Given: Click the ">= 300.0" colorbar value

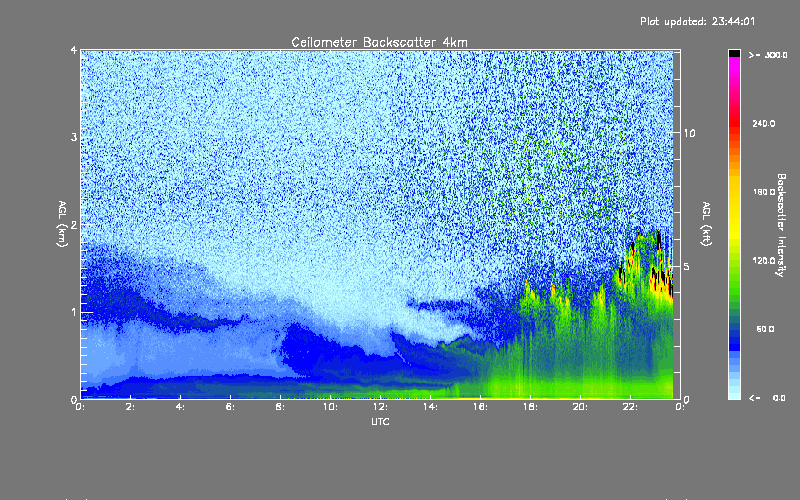Looking at the screenshot, I should [x=768, y=55].
